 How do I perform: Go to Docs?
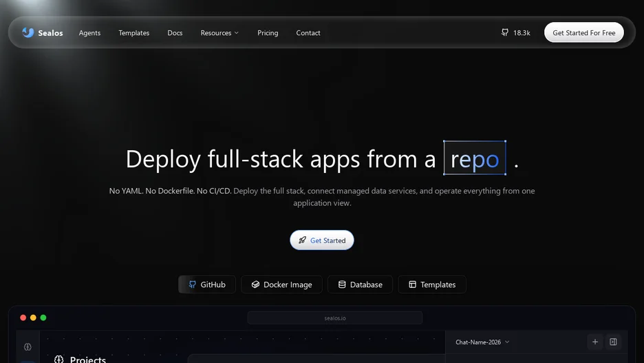pyautogui.click(x=175, y=33)
